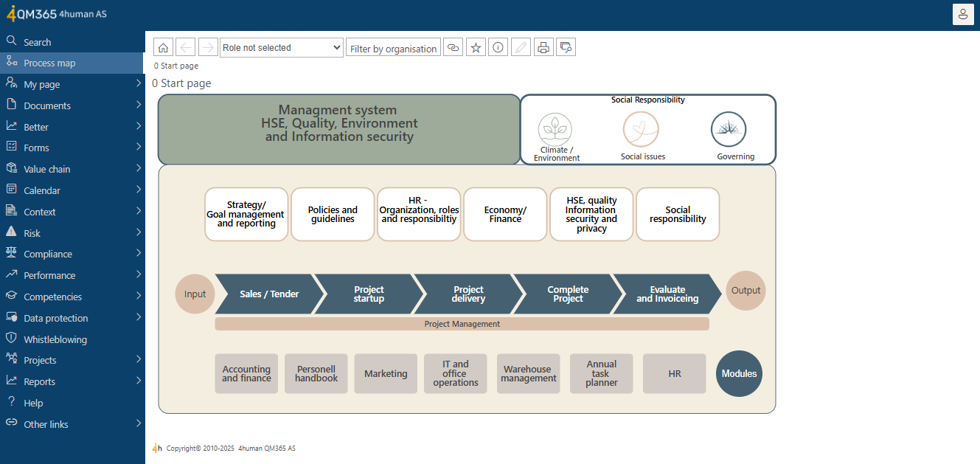Print the process map
The width and height of the screenshot is (980, 464).
543,47
